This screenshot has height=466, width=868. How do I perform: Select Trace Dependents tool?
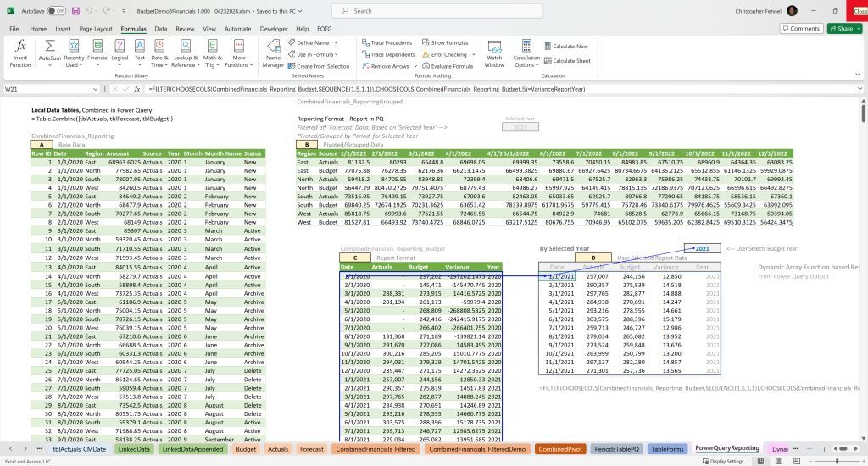(x=388, y=54)
